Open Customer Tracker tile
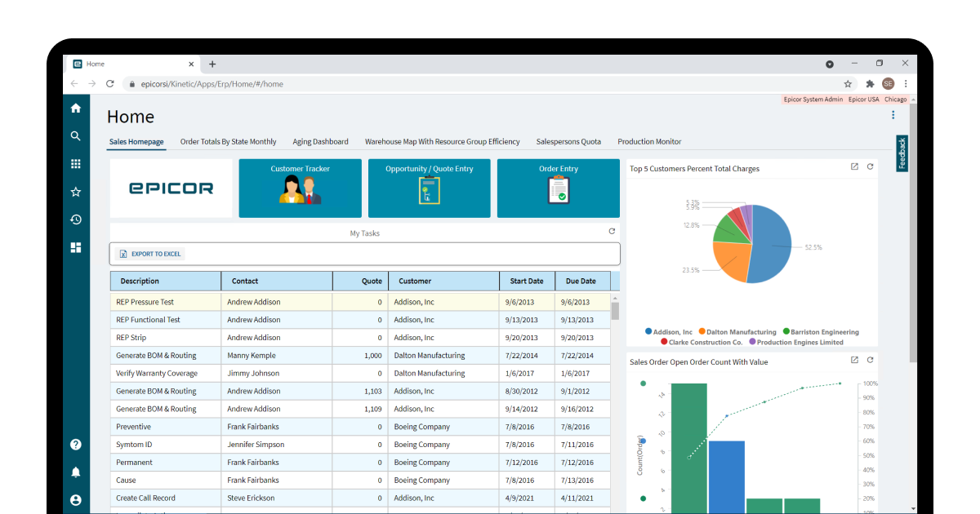980x514 pixels. (300, 188)
